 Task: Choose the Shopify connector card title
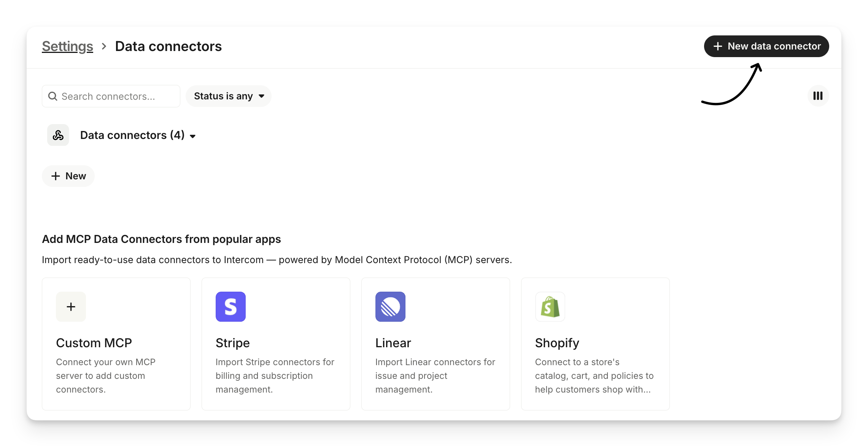pos(557,343)
